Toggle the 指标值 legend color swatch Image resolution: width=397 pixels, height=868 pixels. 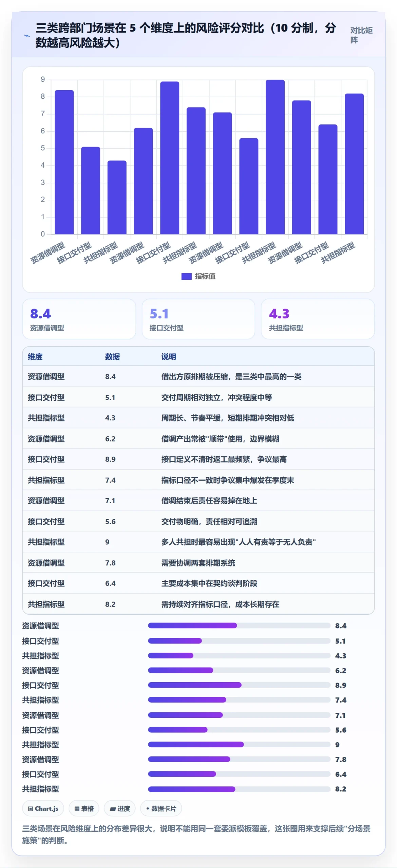click(186, 276)
